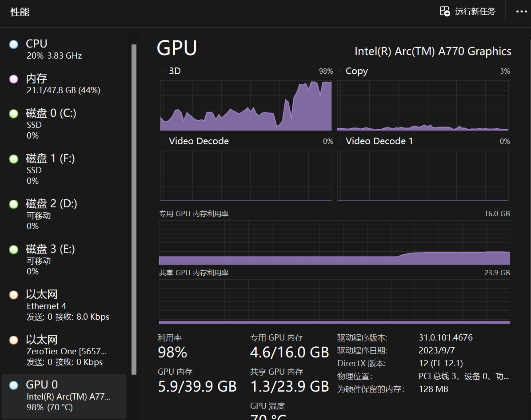This screenshot has height=420, width=531.
Task: Click the green 磁盘 2 (D:) status icon
Action: [x=14, y=204]
